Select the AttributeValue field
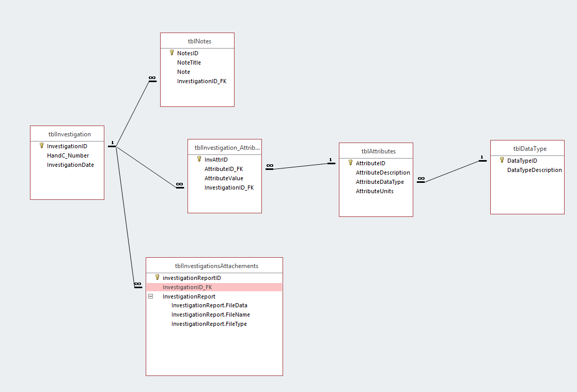The height and width of the screenshot is (392, 577). coord(225,178)
